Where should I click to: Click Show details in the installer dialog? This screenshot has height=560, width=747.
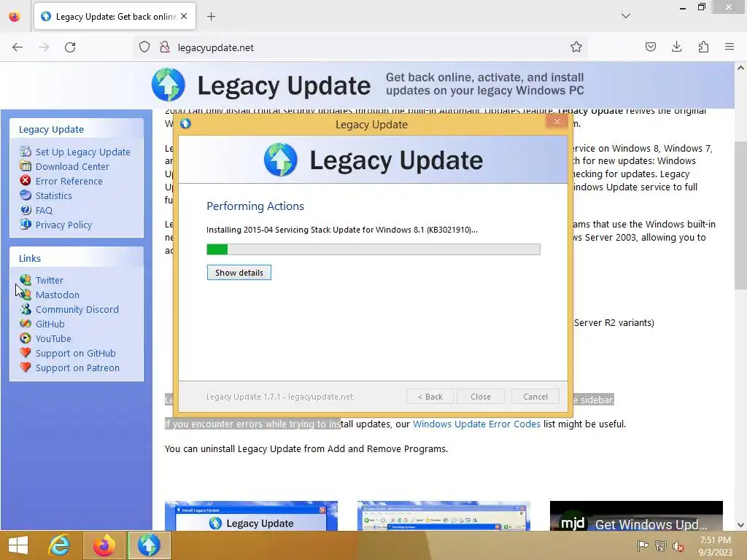point(239,273)
